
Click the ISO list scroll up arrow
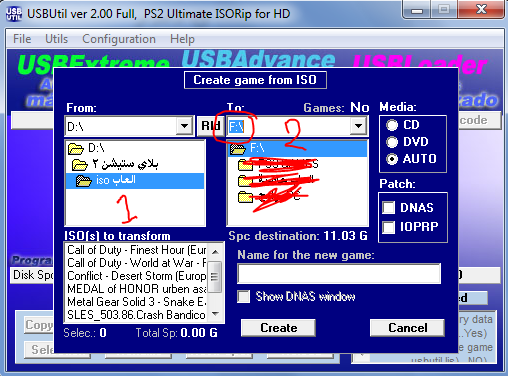(x=215, y=252)
